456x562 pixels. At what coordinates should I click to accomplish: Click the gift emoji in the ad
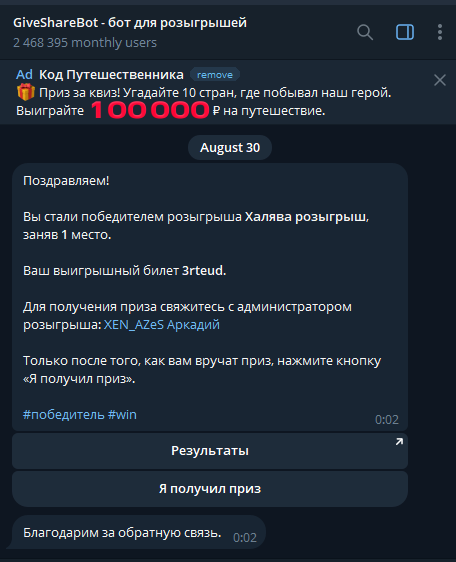pos(26,92)
